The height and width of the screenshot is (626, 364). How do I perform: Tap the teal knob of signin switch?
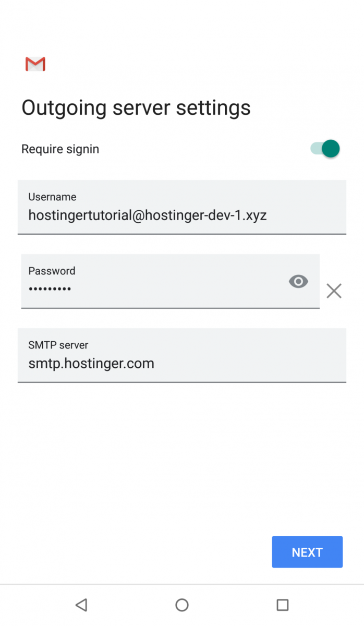[331, 149]
